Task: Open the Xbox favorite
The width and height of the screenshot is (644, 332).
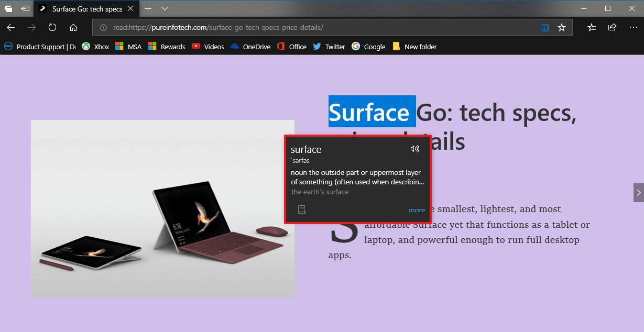Action: tap(95, 47)
